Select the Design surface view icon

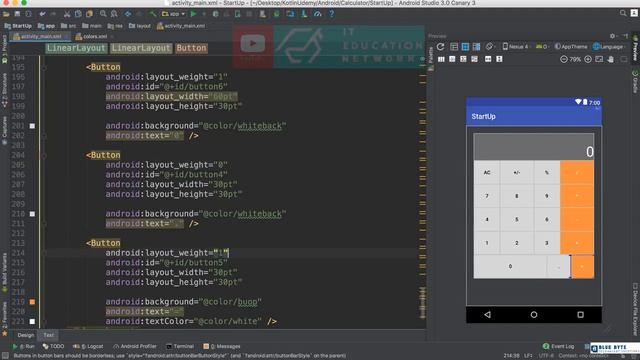(x=454, y=47)
